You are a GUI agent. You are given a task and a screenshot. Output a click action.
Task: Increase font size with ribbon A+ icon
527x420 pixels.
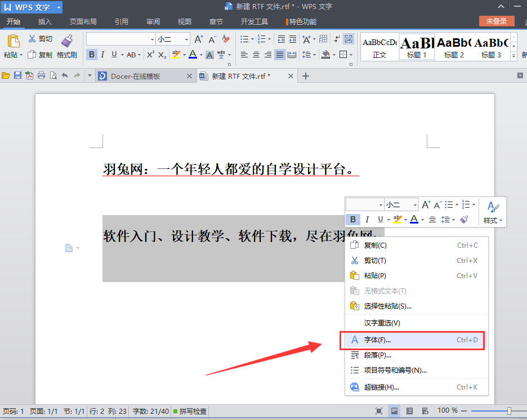coord(199,39)
